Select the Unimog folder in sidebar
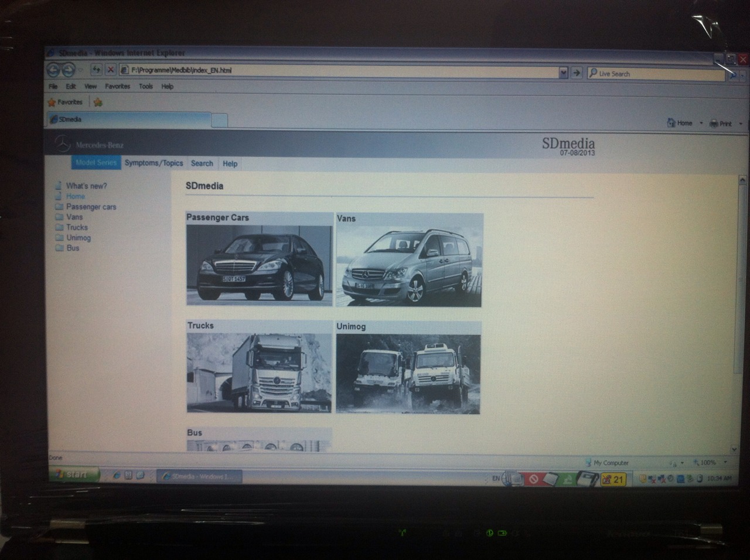The width and height of the screenshot is (750, 560). [78, 238]
